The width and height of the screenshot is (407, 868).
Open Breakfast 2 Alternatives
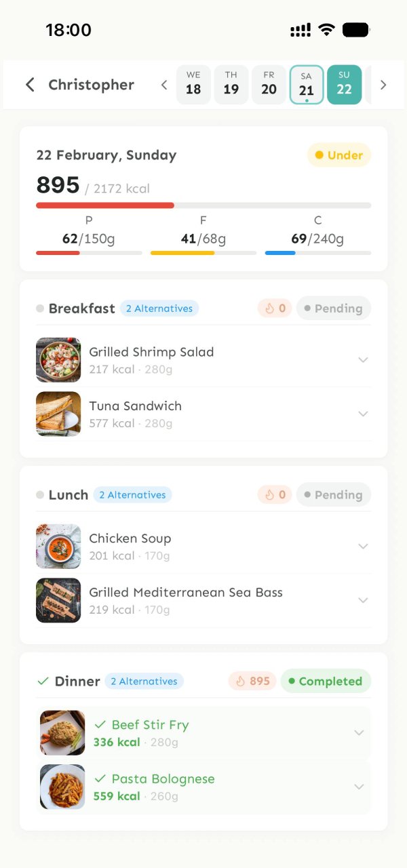click(x=159, y=309)
